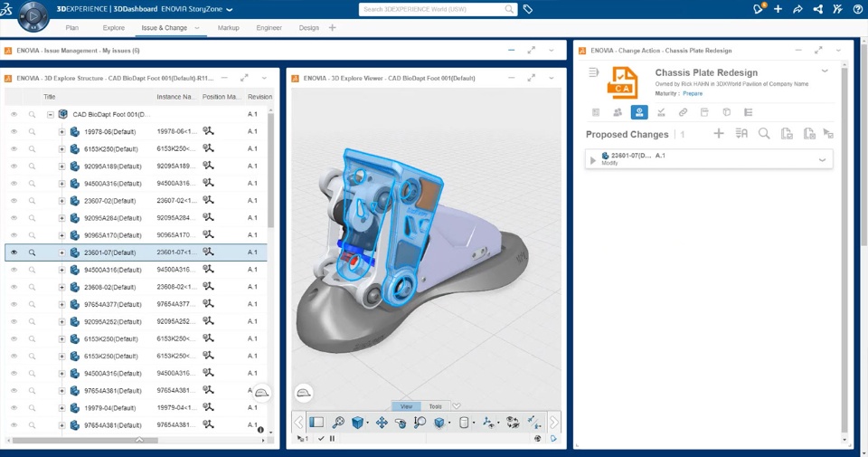The height and width of the screenshot is (457, 868).
Task: Toggle visibility eye for CAD BioDapt Foot root
Action: [14, 114]
